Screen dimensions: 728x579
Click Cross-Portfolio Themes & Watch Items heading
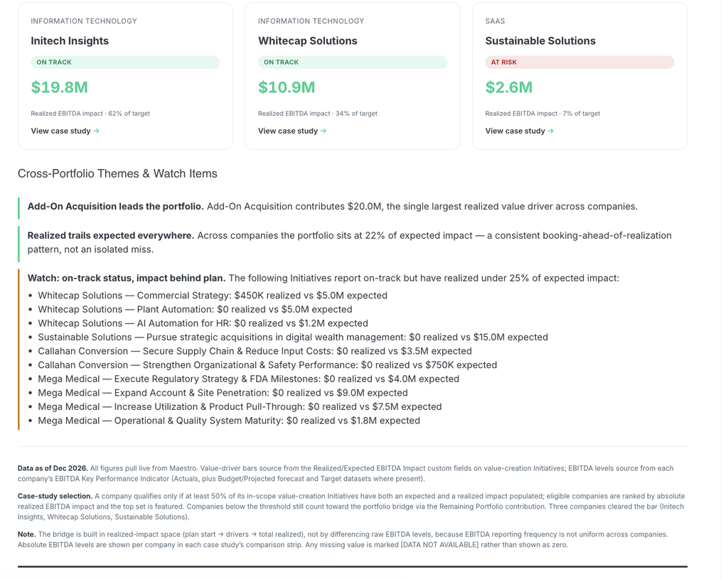117,173
